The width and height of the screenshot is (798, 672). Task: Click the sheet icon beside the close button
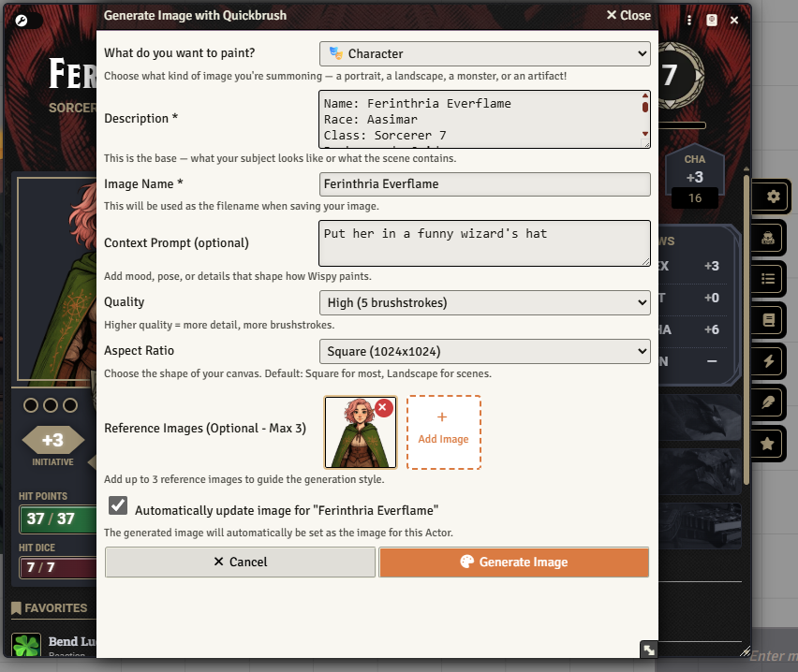pos(713,19)
